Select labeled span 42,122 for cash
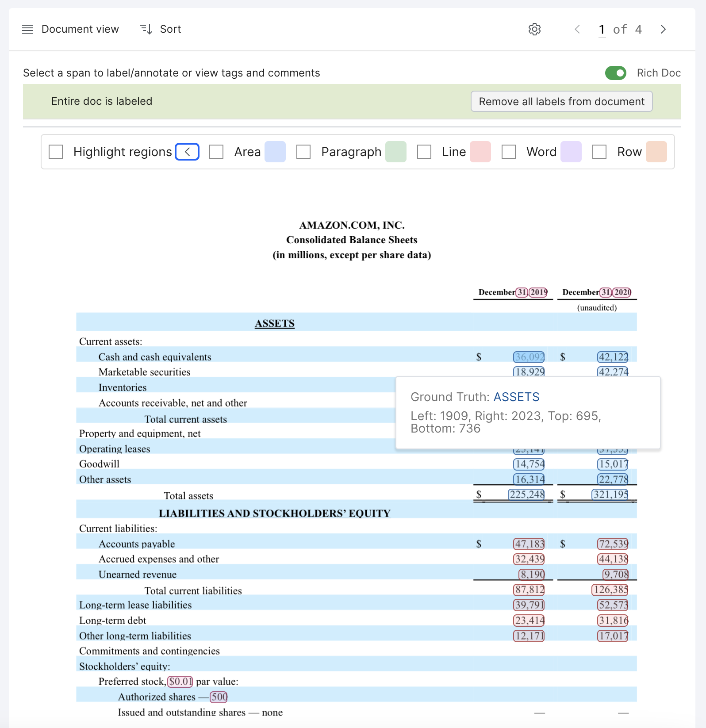Image resolution: width=706 pixels, height=728 pixels. (613, 357)
